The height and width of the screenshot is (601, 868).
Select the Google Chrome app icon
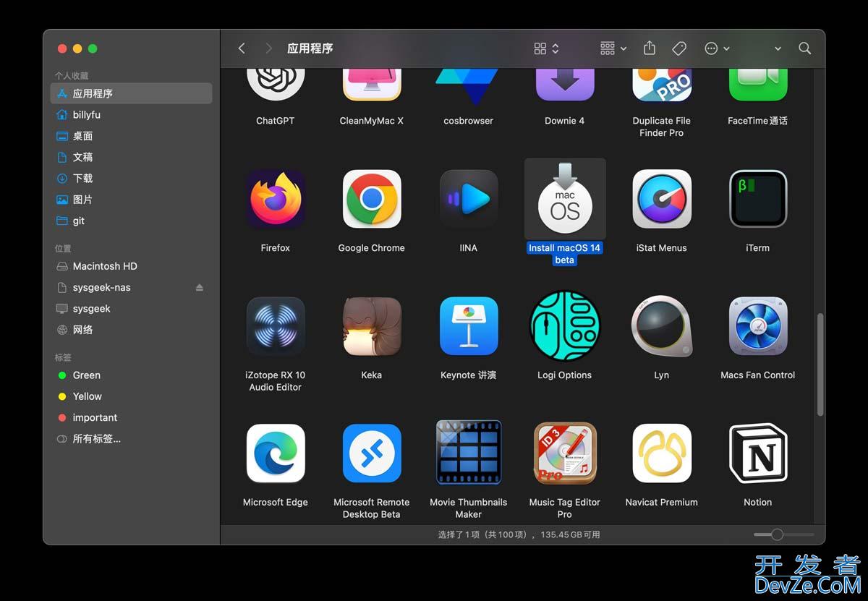click(372, 199)
